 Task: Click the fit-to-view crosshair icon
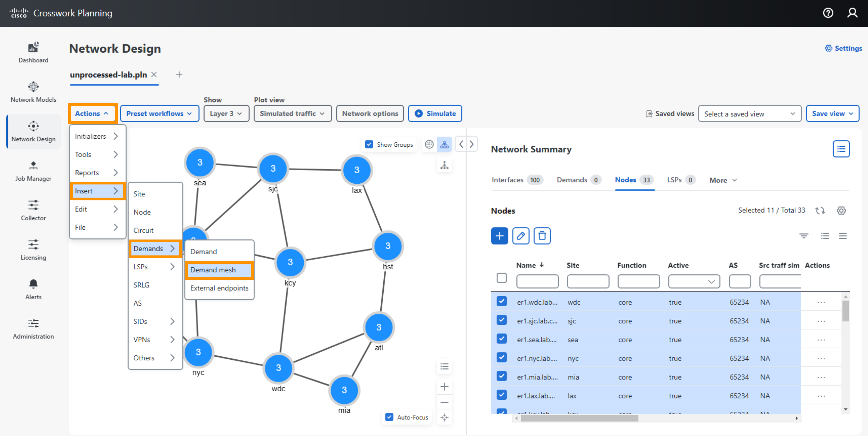point(444,418)
